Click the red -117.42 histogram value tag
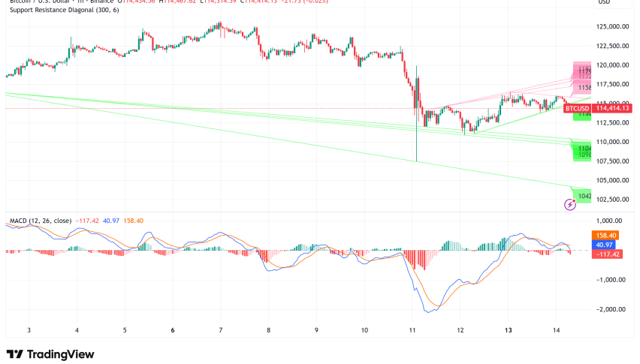 tap(608, 254)
